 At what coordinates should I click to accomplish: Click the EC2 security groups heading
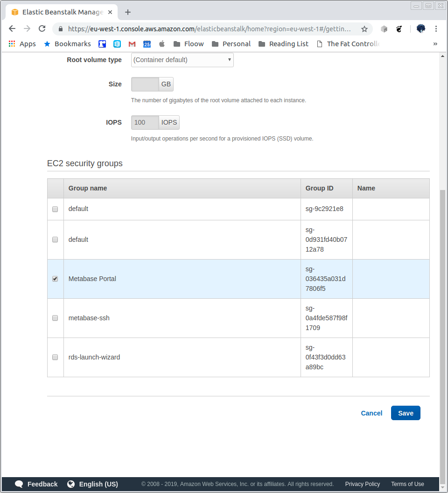coord(85,163)
